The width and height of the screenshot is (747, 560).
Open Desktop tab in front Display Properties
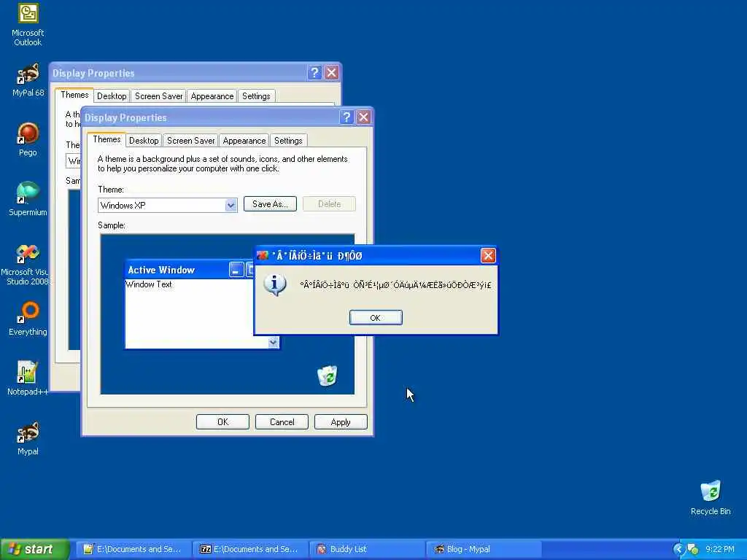(x=144, y=141)
